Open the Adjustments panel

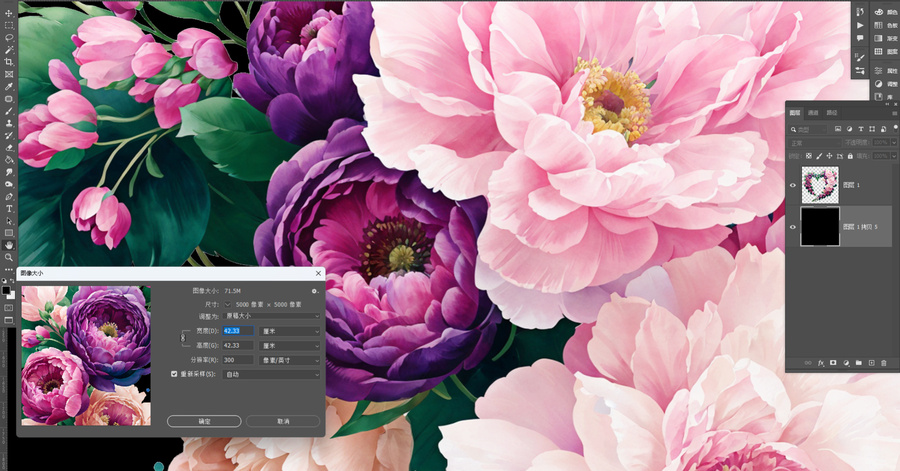pos(885,84)
